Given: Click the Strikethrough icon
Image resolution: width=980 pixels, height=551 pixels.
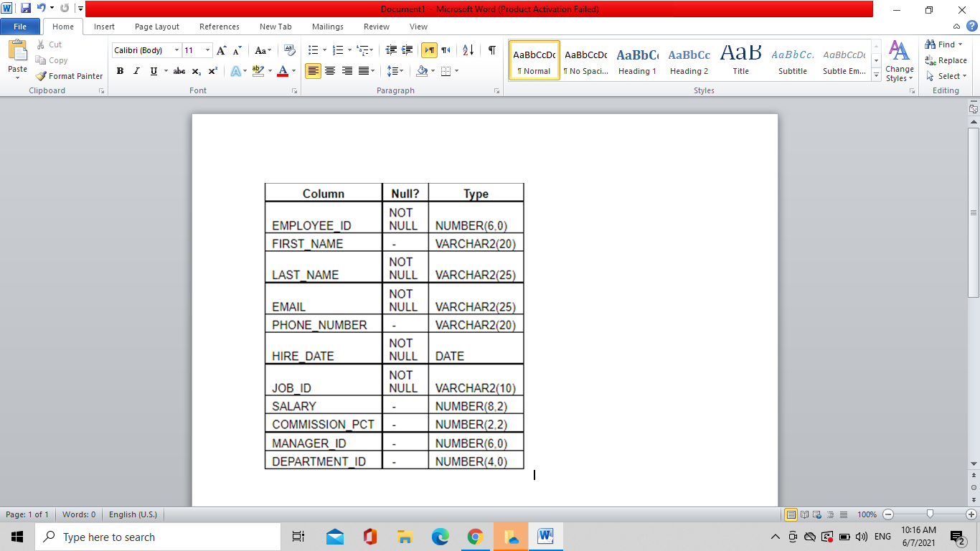Looking at the screenshot, I should pyautogui.click(x=179, y=71).
